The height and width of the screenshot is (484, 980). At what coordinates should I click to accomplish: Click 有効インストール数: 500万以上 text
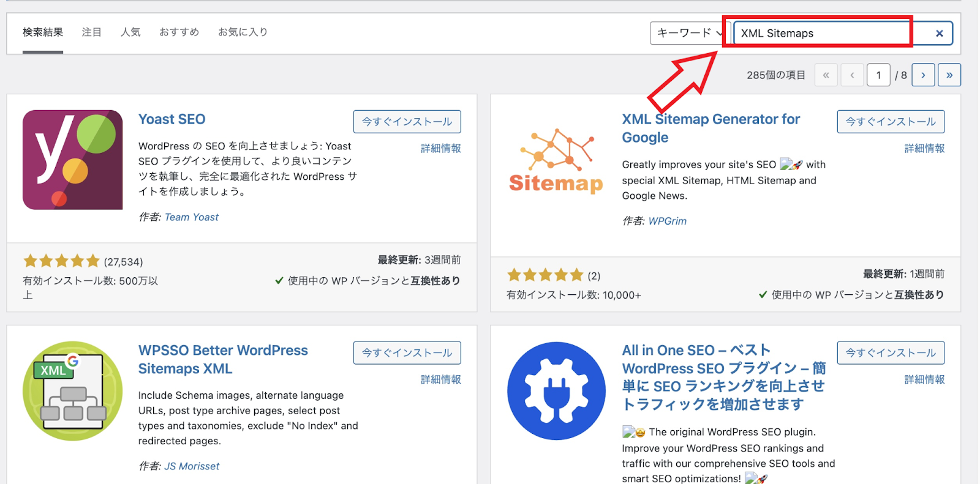pyautogui.click(x=91, y=288)
